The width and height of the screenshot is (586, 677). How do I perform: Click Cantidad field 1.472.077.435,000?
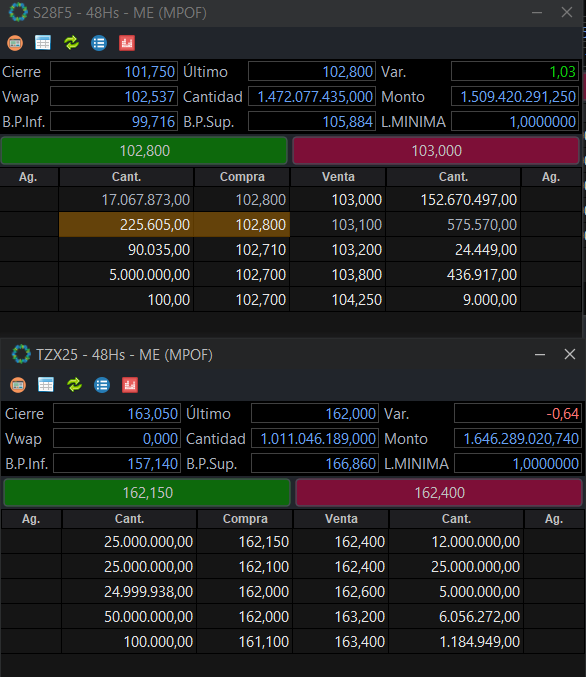coord(312,97)
